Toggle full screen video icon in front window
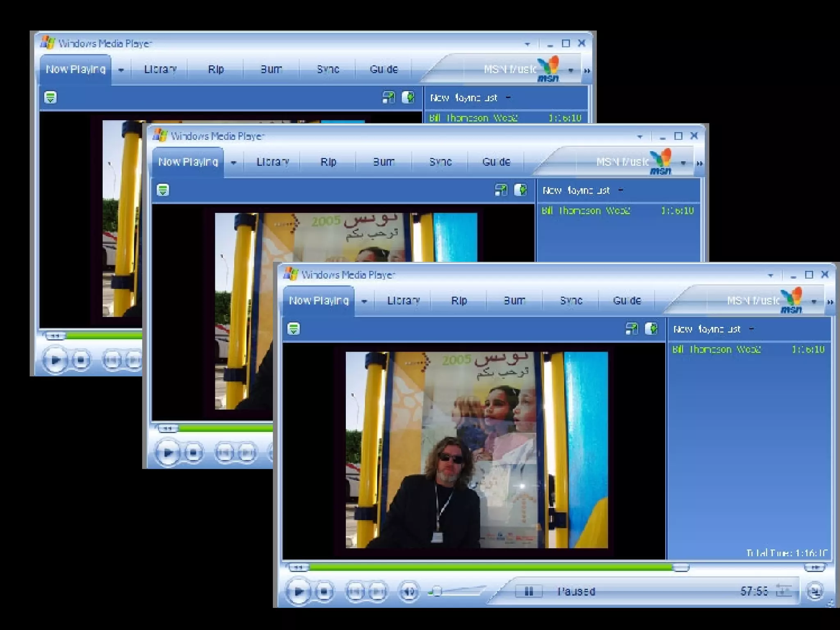Image resolution: width=840 pixels, height=630 pixels. point(632,329)
